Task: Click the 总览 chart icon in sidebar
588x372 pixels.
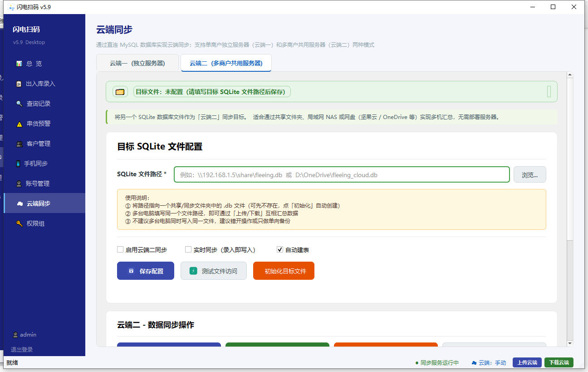Action: click(x=19, y=64)
